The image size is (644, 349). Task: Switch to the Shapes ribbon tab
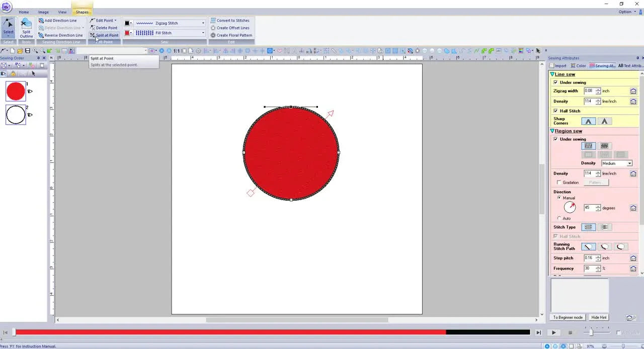click(82, 12)
